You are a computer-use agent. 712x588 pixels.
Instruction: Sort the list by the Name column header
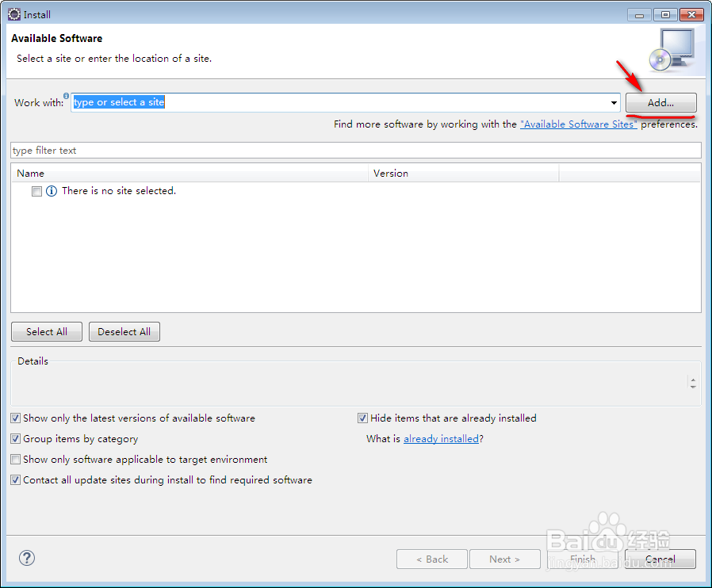pos(189,174)
